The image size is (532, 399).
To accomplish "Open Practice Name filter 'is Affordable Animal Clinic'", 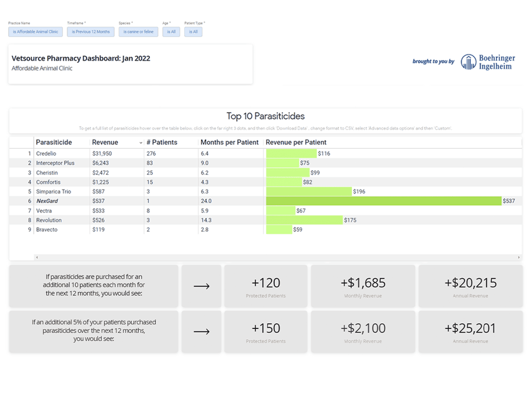I will pyautogui.click(x=35, y=32).
